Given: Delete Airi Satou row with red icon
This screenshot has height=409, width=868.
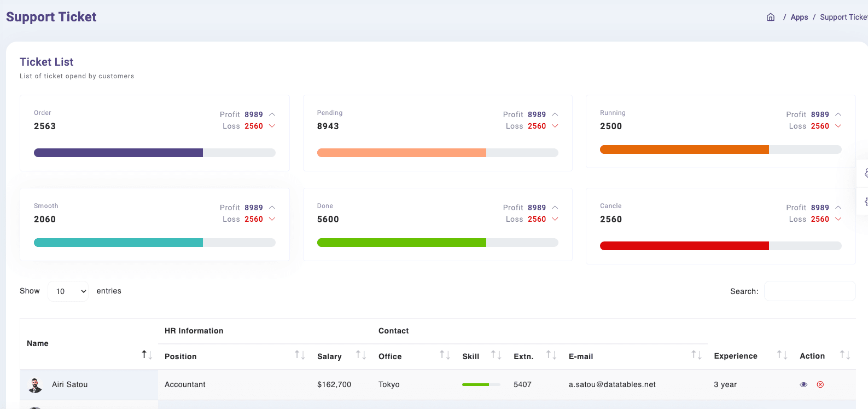Looking at the screenshot, I should 820,384.
